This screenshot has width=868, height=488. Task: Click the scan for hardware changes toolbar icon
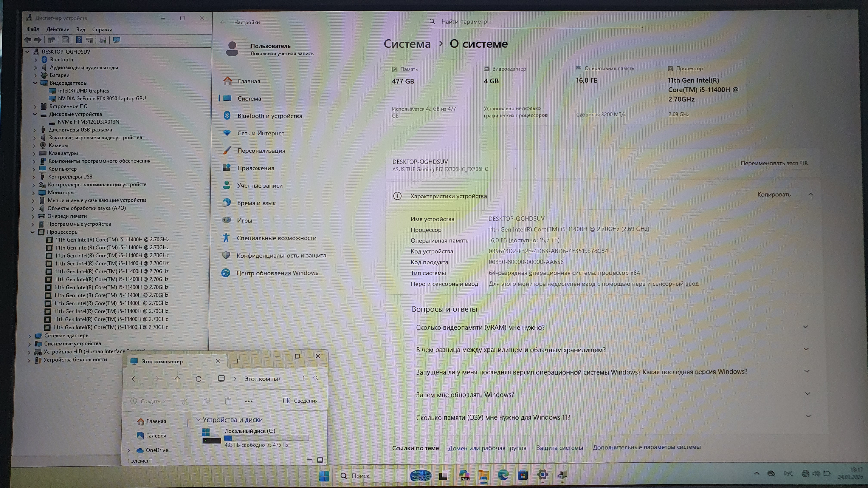pos(117,40)
